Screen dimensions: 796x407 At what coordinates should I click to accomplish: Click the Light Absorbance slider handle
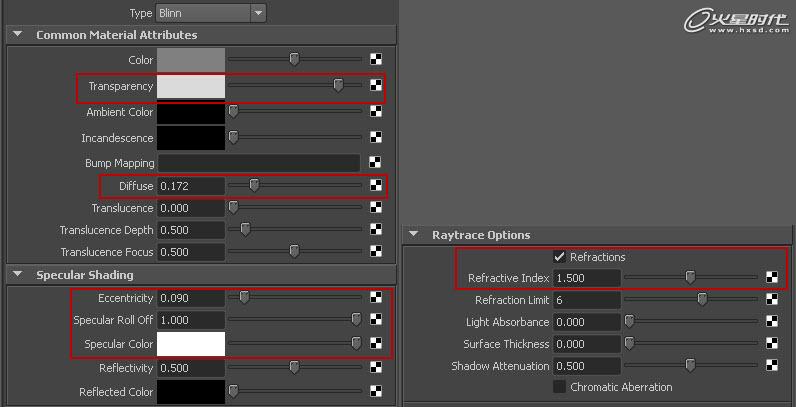pyautogui.click(x=629, y=321)
